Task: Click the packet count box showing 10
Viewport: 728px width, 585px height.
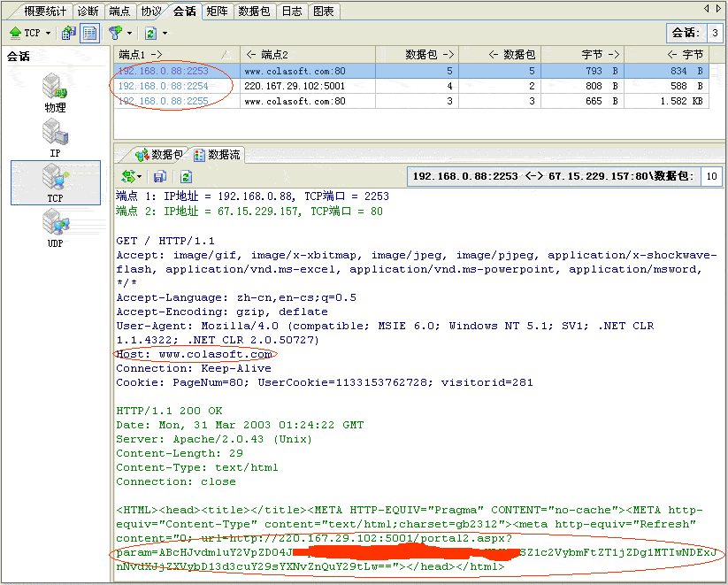Action: pos(711,177)
